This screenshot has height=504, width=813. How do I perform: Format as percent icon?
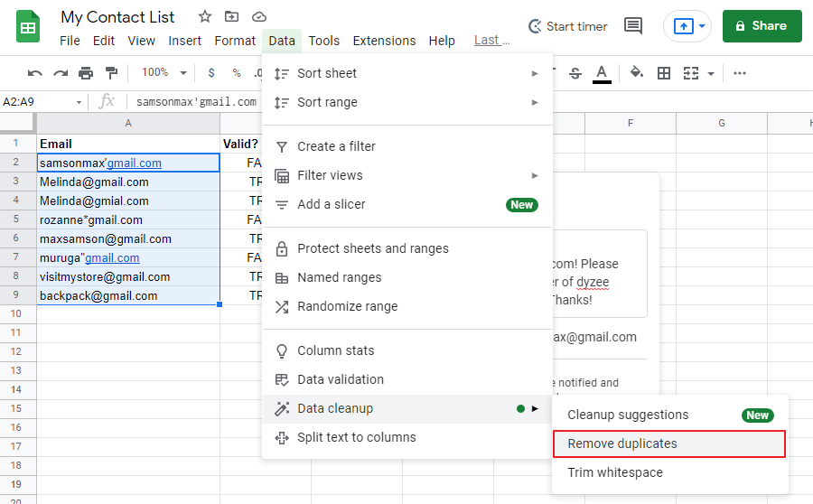237,73
